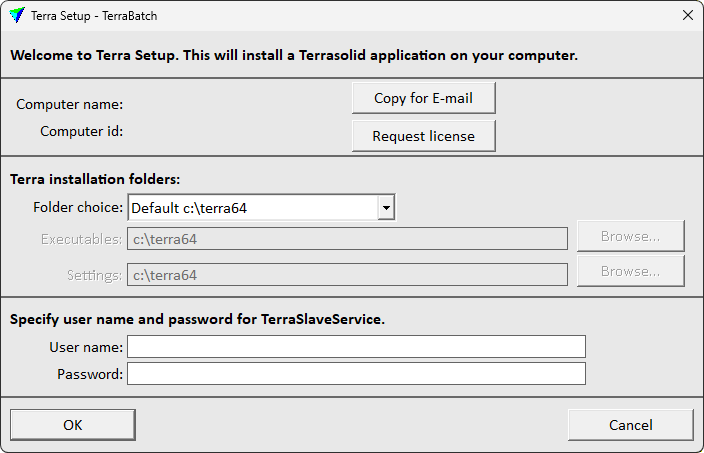Viewport: 704px width, 453px height.
Task: Click Browse next to Executables
Action: point(630,236)
